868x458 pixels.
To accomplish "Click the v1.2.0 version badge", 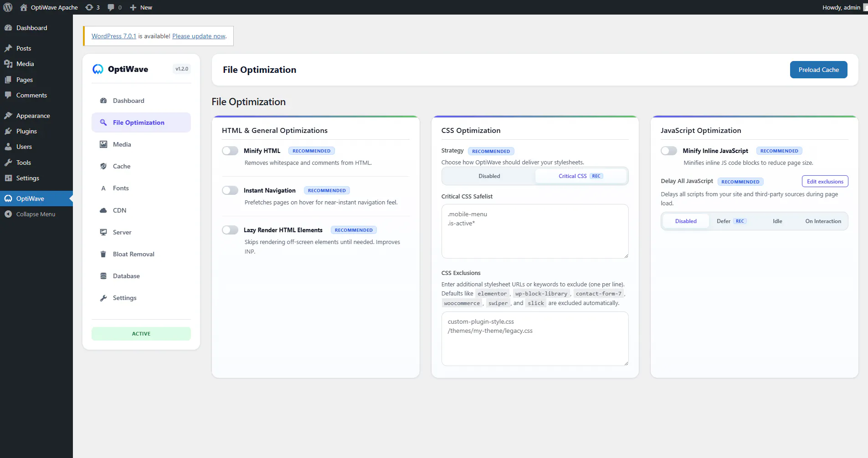I will click(182, 69).
